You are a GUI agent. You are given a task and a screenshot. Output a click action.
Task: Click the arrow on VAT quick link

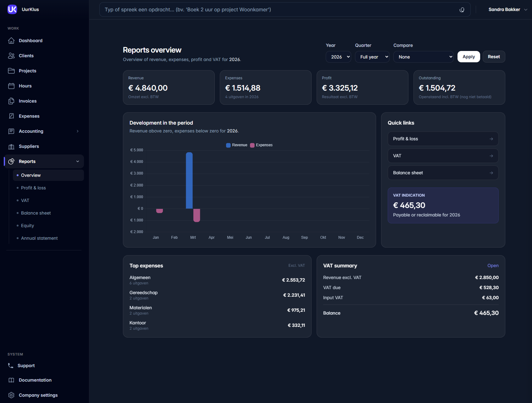pos(491,156)
